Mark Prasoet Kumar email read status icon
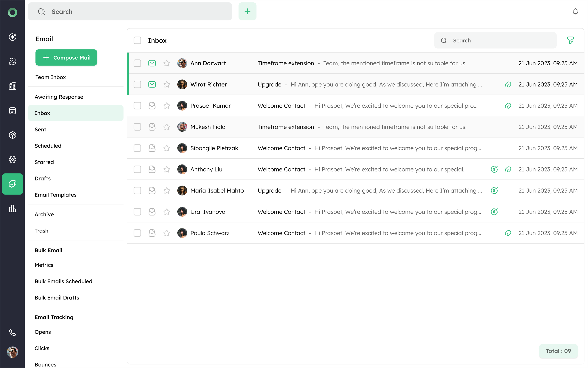588x368 pixels. tap(152, 106)
